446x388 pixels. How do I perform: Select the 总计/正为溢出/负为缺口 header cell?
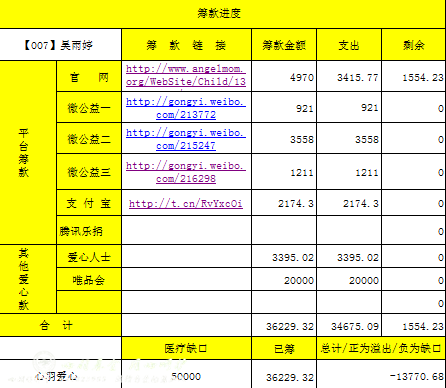[x=381, y=348]
